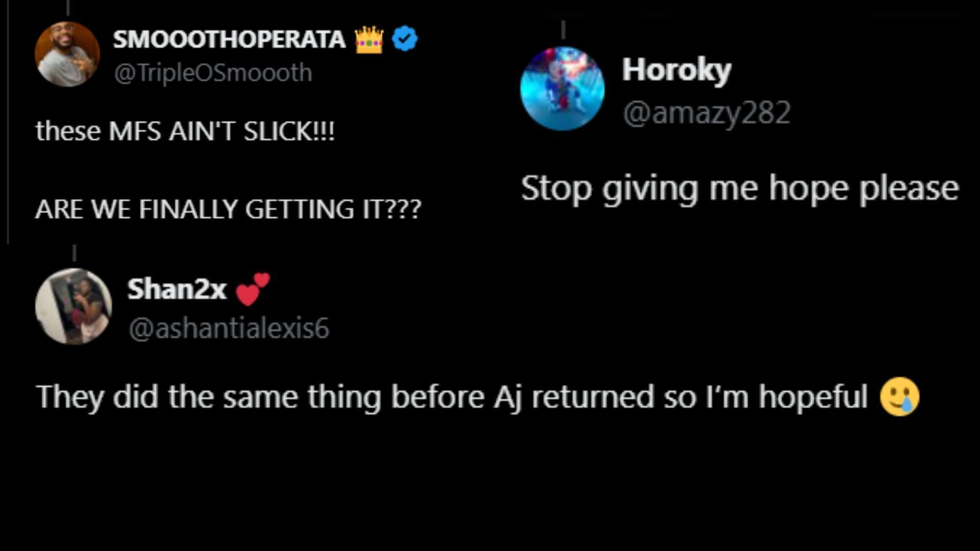Click the blue verified checkmark badge

pyautogui.click(x=405, y=39)
